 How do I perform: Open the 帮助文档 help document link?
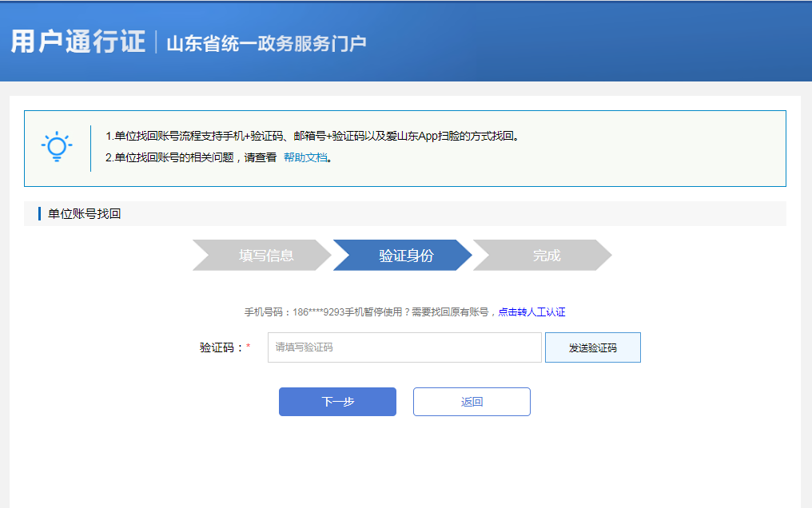305,158
